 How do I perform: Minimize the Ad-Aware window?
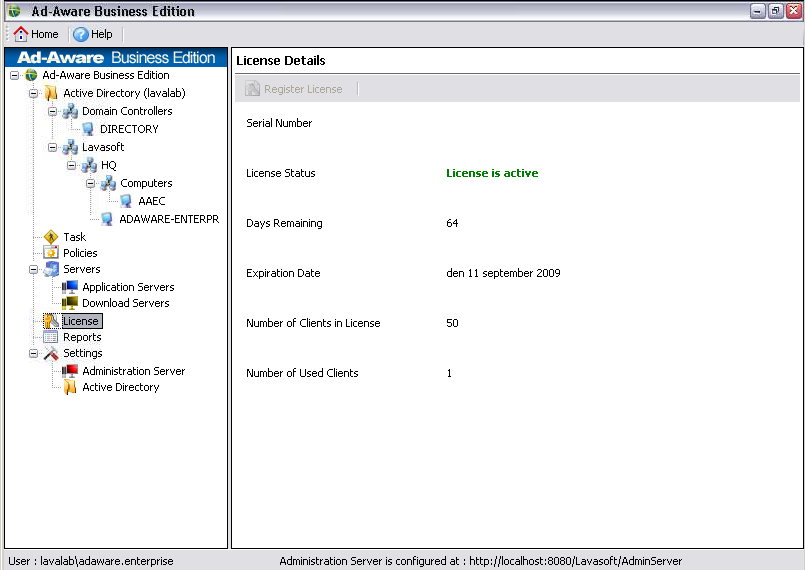pyautogui.click(x=758, y=11)
